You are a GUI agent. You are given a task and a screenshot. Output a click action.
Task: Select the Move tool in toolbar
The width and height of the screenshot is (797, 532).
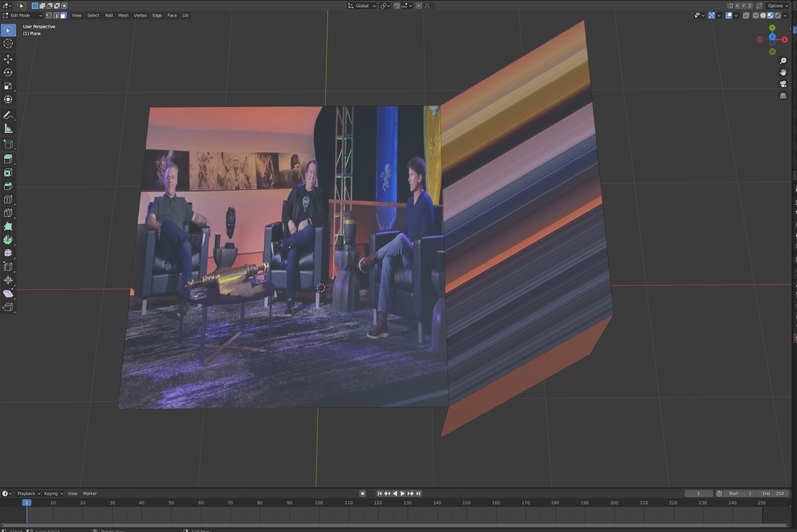point(8,59)
